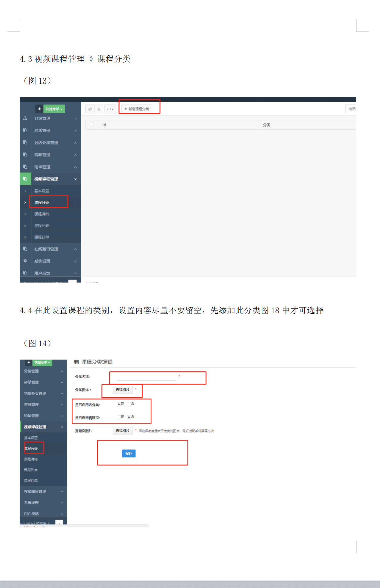Click the icon beside 论坛管理
This screenshot has width=380, height=588.
[25, 167]
